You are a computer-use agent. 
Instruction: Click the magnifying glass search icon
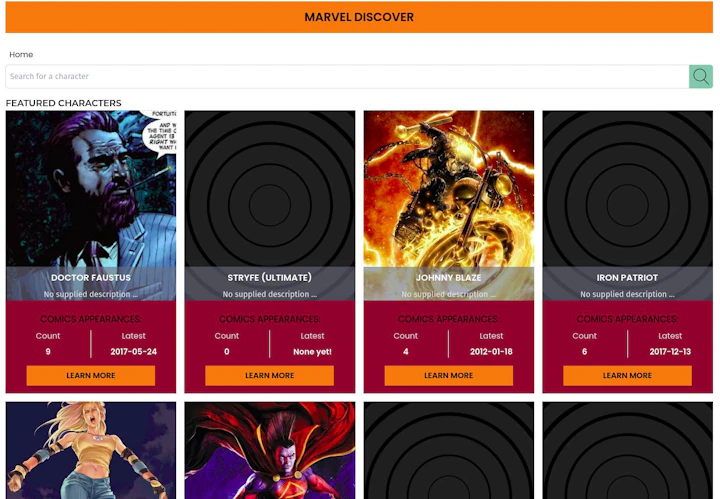701,76
